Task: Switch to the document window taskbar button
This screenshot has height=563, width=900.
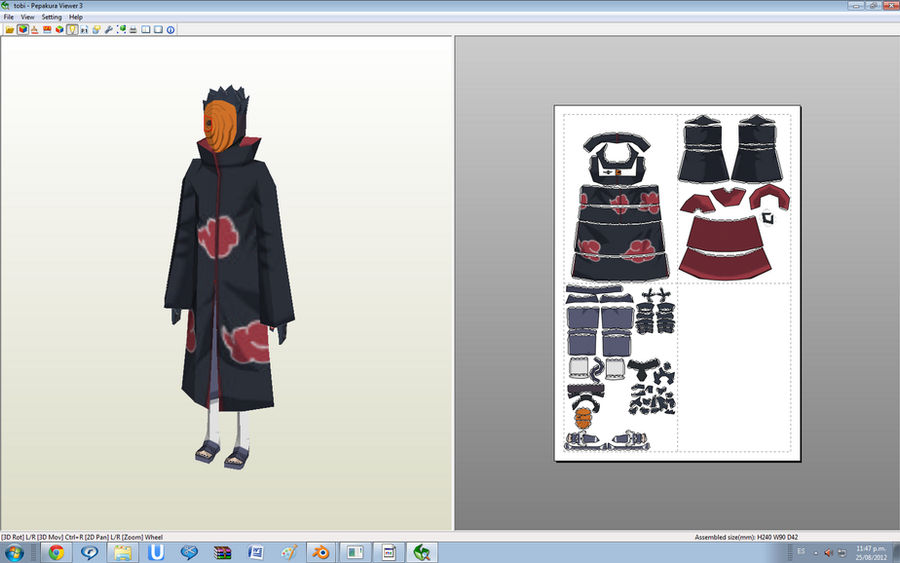Action: tap(389, 553)
